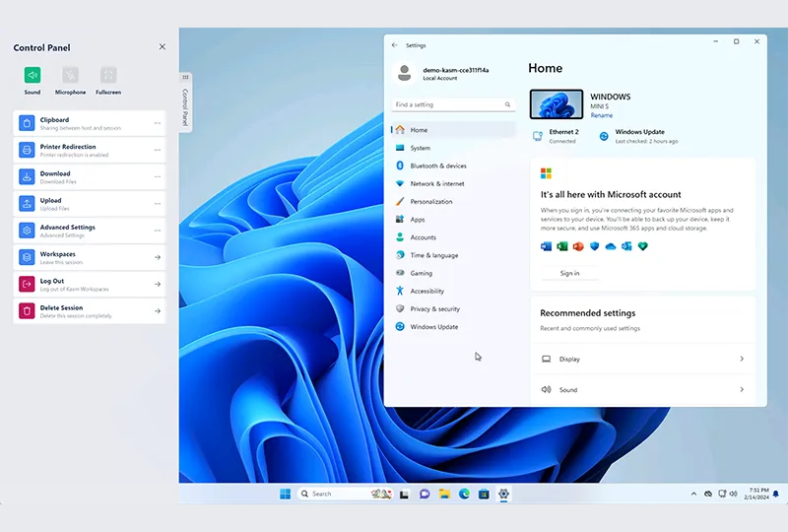Open Accessibility settings

tap(453, 291)
